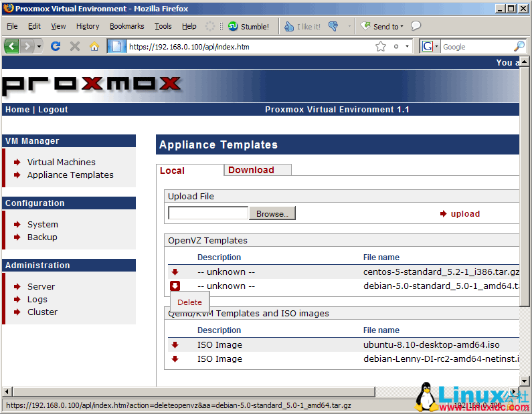The height and width of the screenshot is (414, 532).
Task: Click the arrow icon next to Logs
Action: pos(17,300)
